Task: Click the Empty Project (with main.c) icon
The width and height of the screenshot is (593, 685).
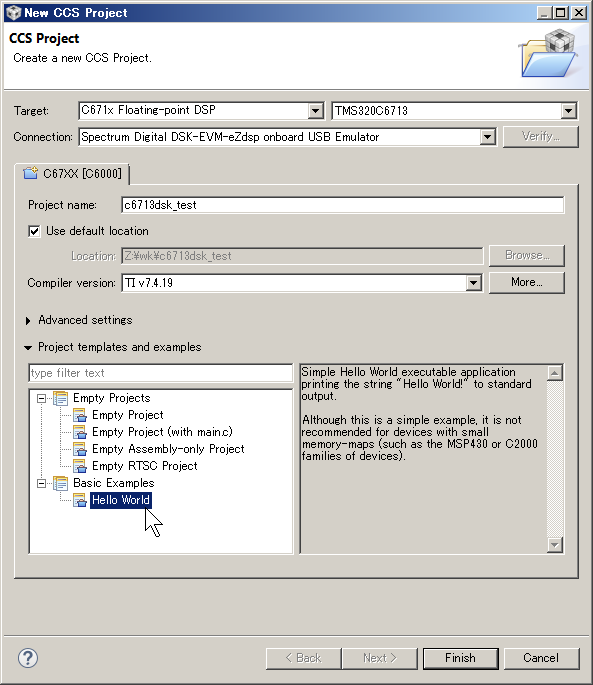Action: point(80,432)
